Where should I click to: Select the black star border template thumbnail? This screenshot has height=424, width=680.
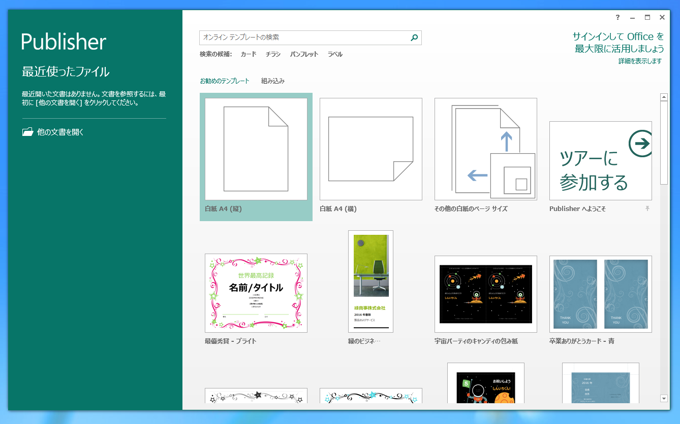(x=256, y=396)
